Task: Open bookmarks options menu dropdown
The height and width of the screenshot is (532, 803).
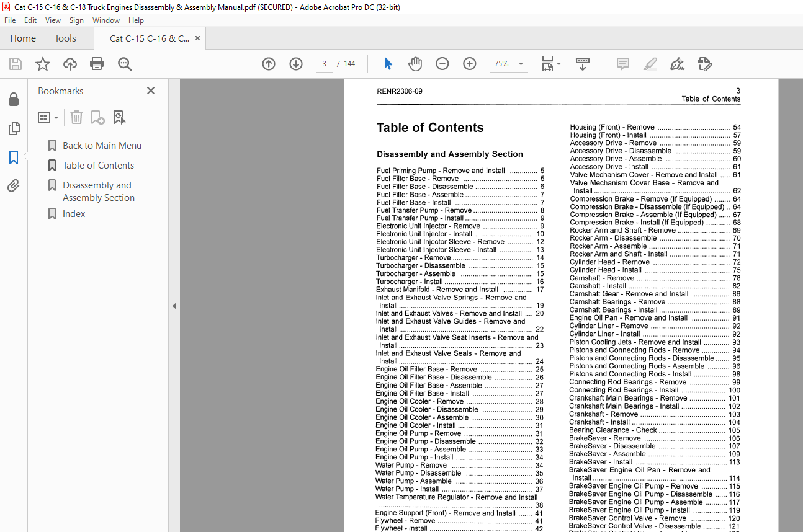Action: (x=48, y=117)
